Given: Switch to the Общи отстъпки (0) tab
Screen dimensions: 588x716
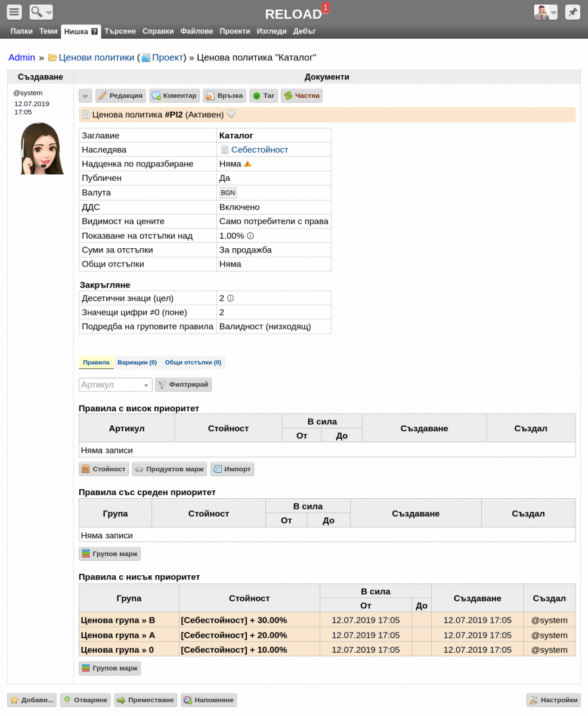Looking at the screenshot, I should pos(193,362).
